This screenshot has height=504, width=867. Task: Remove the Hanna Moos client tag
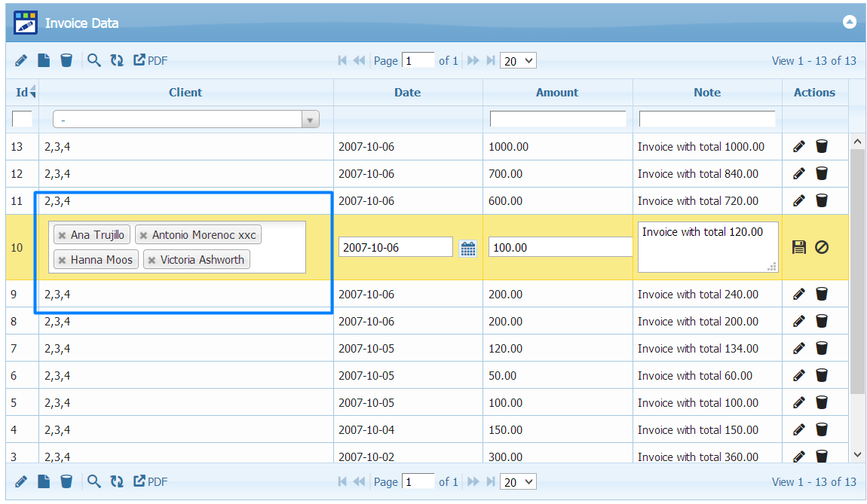[64, 259]
